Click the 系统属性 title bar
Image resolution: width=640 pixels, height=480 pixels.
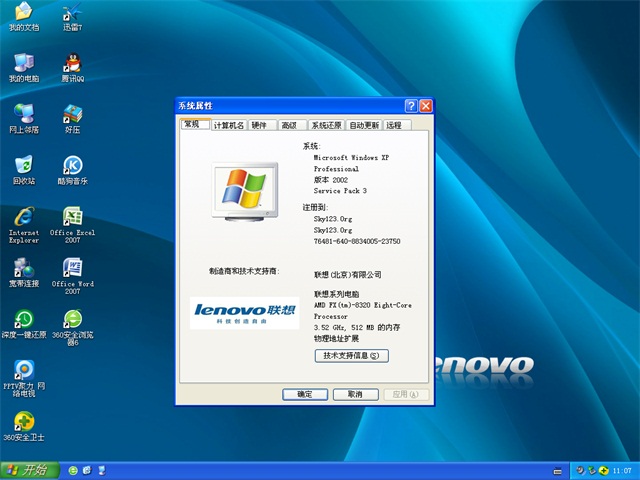pyautogui.click(x=290, y=106)
